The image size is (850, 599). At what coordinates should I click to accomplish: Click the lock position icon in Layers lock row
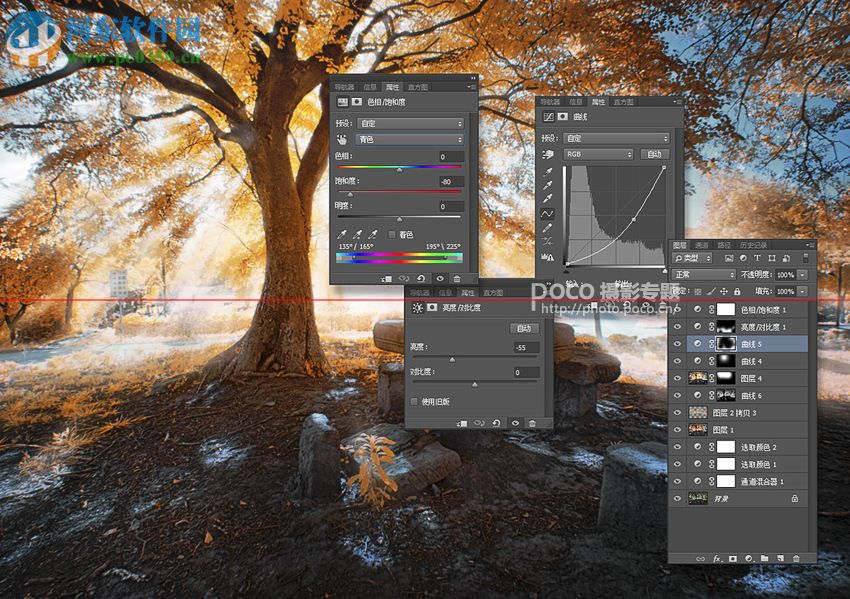[x=724, y=291]
